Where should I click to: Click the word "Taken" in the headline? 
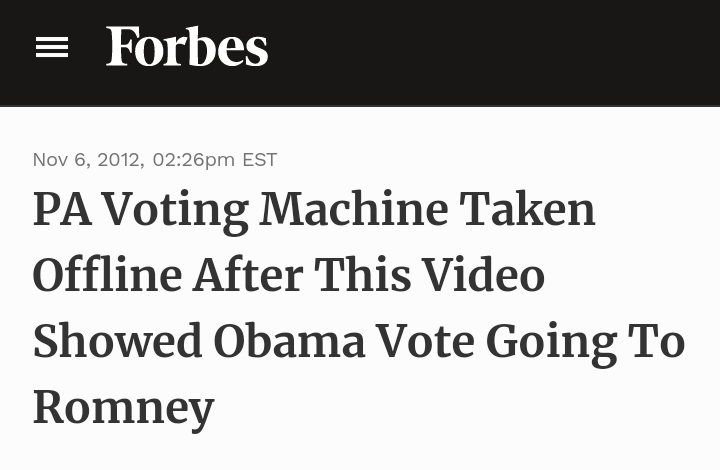[527, 210]
